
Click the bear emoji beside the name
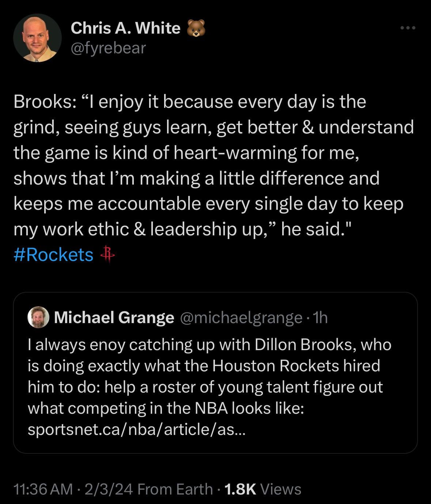(196, 28)
